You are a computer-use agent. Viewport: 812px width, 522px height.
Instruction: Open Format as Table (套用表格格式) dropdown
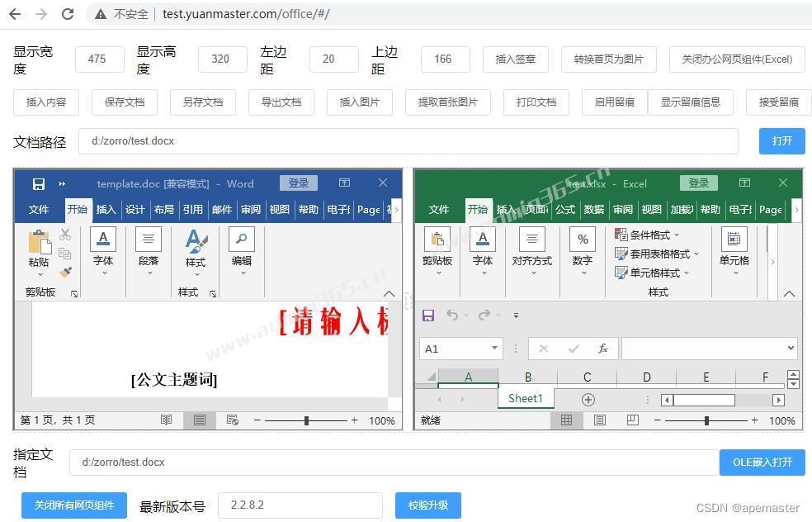[x=656, y=254]
